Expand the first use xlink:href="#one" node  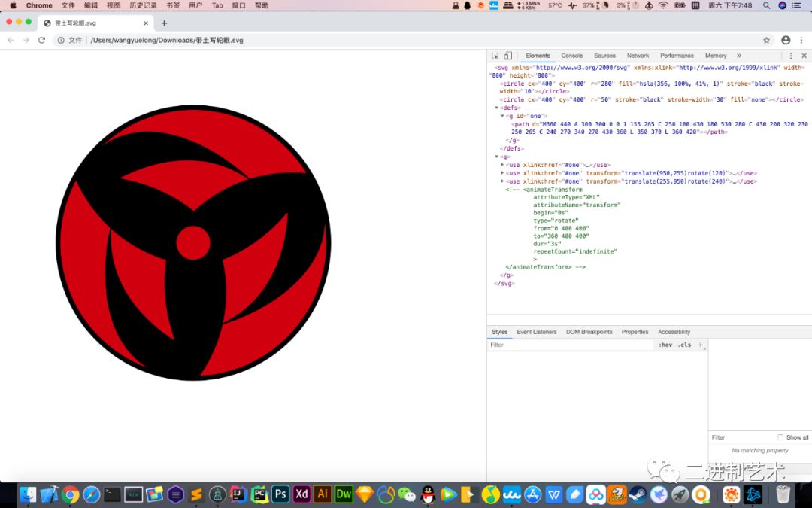tap(502, 165)
